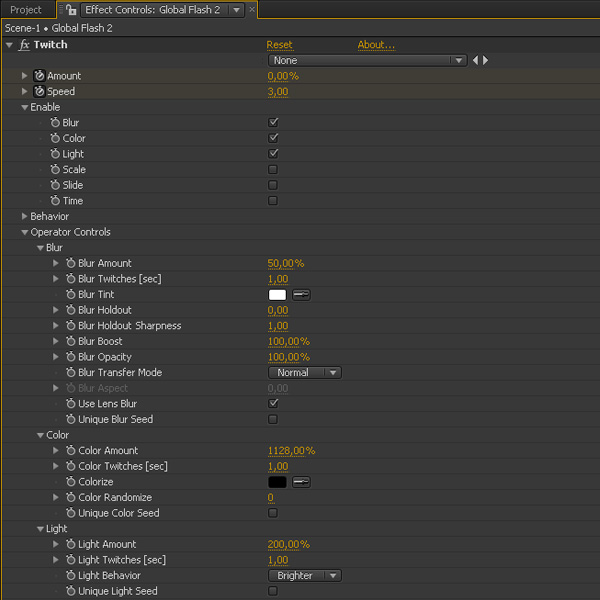Expand the Behavior group
The image size is (600, 600).
click(24, 216)
